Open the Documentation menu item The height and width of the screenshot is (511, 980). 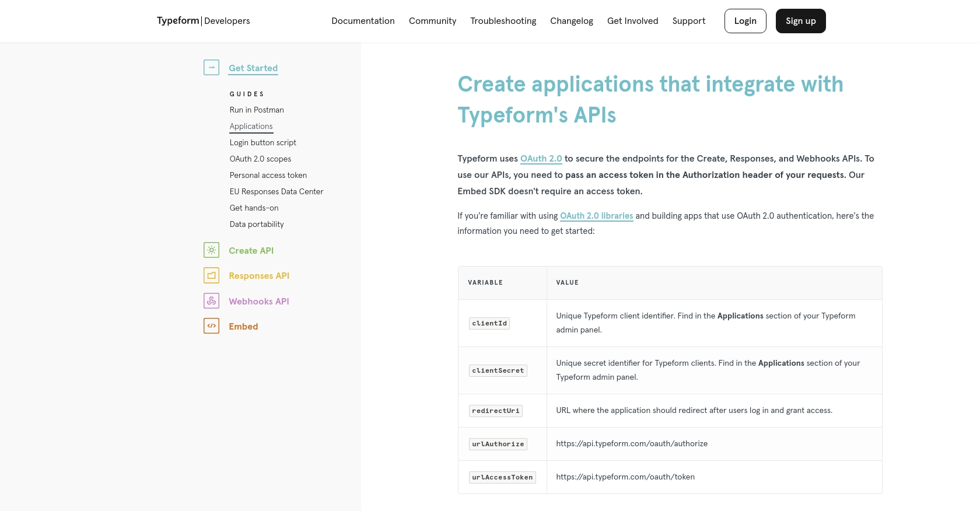pyautogui.click(x=363, y=21)
